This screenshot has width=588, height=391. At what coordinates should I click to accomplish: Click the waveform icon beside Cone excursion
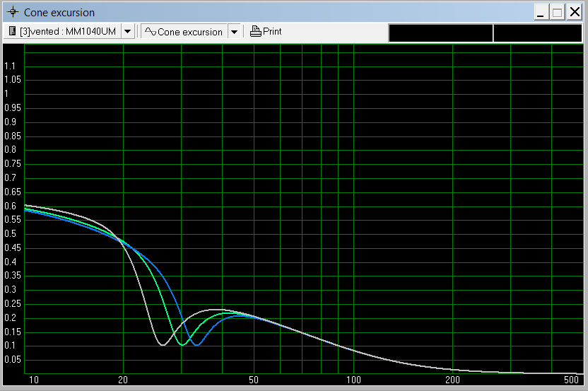[151, 32]
